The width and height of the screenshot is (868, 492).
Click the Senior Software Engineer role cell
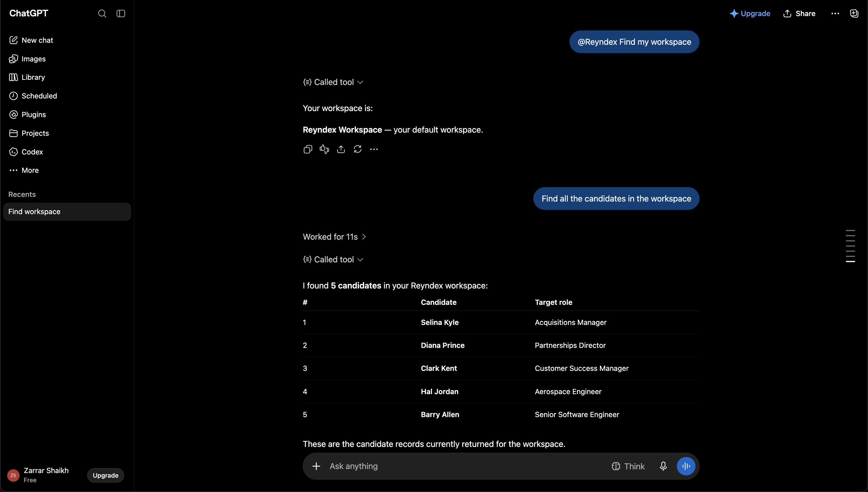coord(577,414)
